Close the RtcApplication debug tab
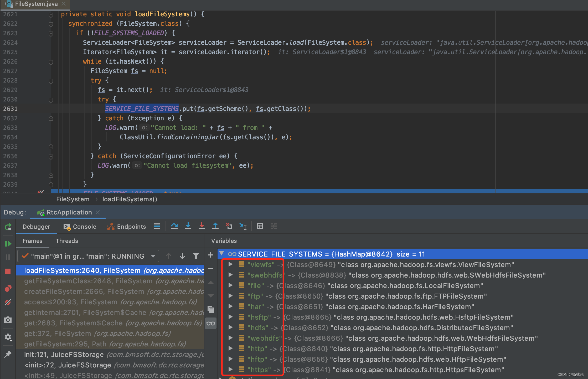588x379 pixels. (x=98, y=212)
